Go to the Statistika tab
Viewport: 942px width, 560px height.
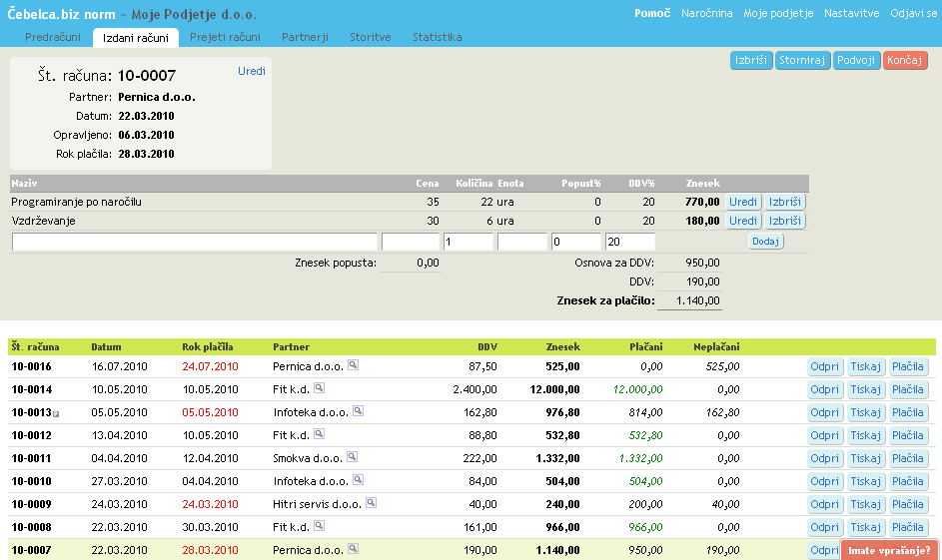tap(437, 37)
